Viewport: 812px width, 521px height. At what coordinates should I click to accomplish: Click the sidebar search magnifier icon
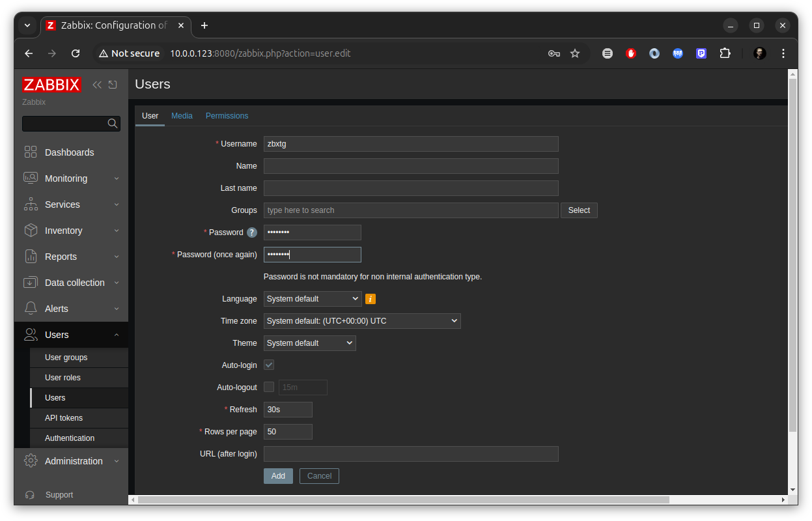pos(112,123)
